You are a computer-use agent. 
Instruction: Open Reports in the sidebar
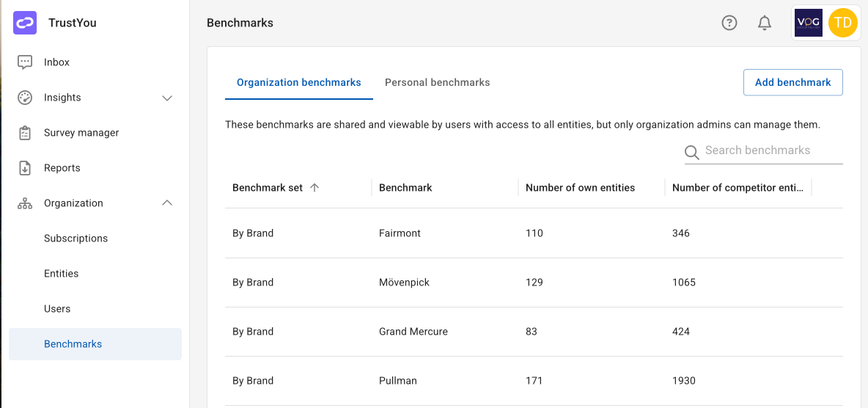[95, 168]
